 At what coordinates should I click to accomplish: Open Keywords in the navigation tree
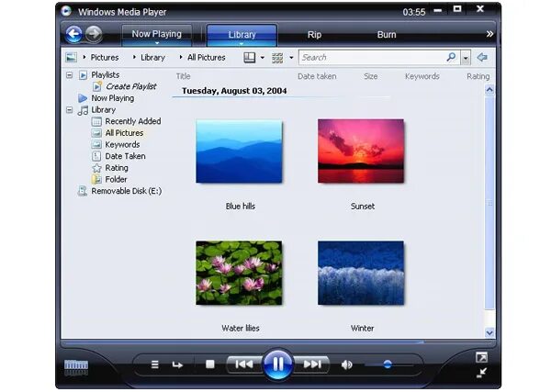click(122, 144)
